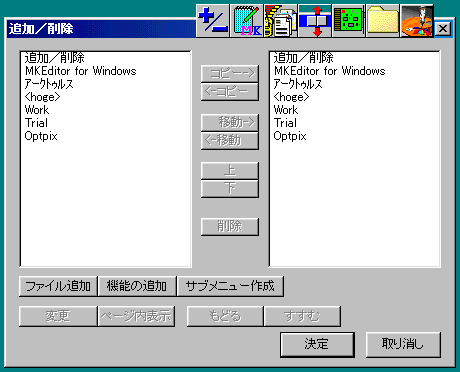Cancel with the 取り消し button
This screenshot has width=460, height=372.
pyautogui.click(x=403, y=344)
